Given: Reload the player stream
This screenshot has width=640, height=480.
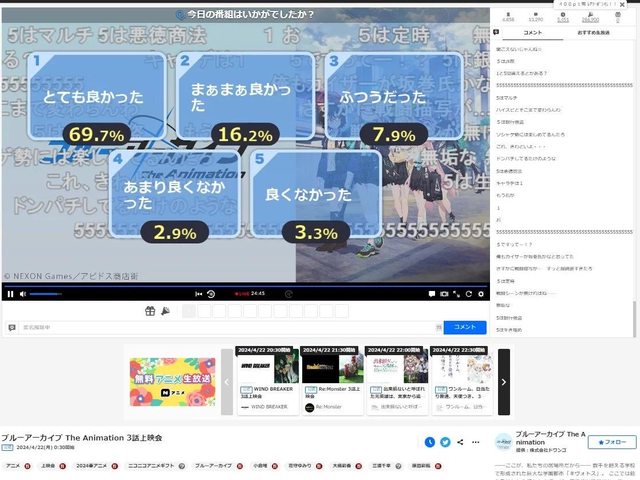Looking at the screenshot, I should [x=469, y=294].
